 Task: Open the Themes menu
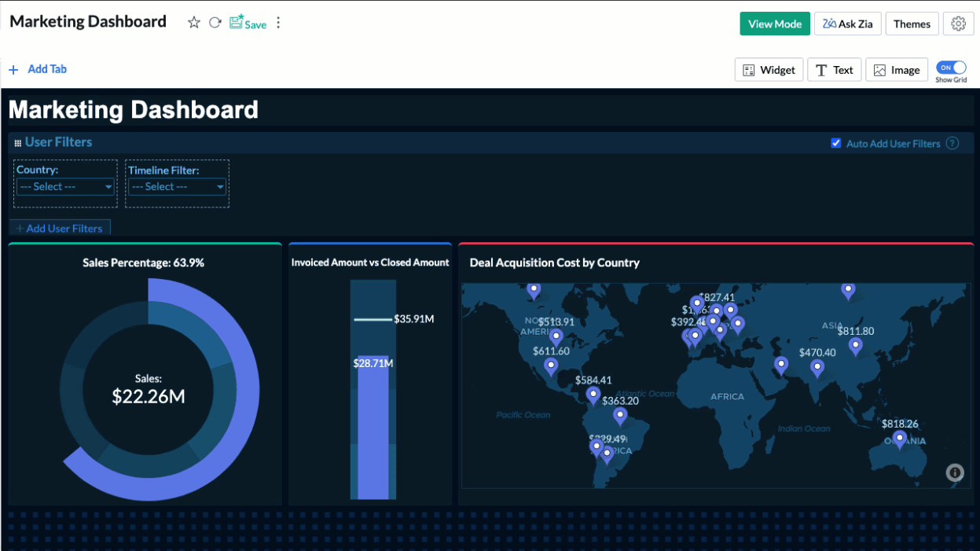point(912,24)
